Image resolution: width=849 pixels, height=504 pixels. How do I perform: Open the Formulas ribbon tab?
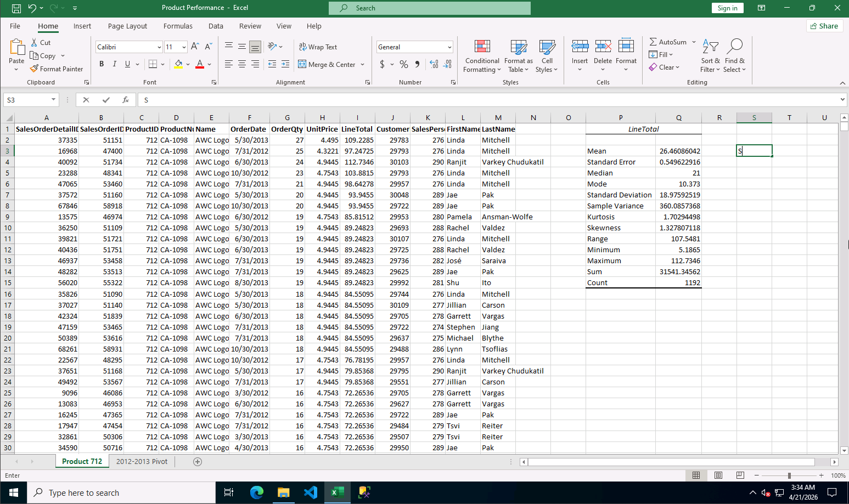point(178,26)
